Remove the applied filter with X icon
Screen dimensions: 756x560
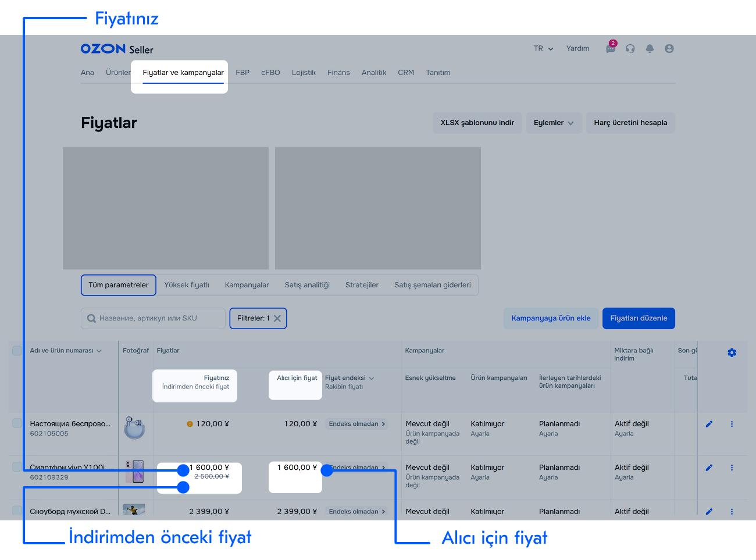[277, 319]
